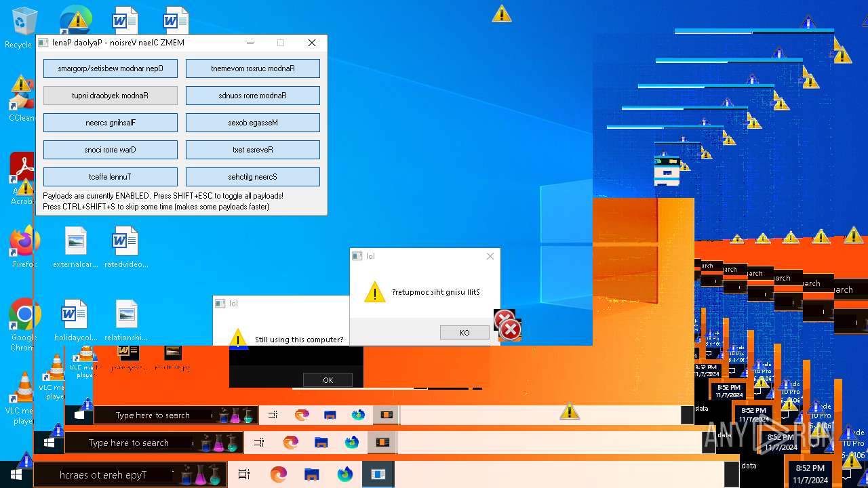868x488 pixels.
Task: Click the 'Payloads are currently ENABLED' status text
Action: click(163, 196)
